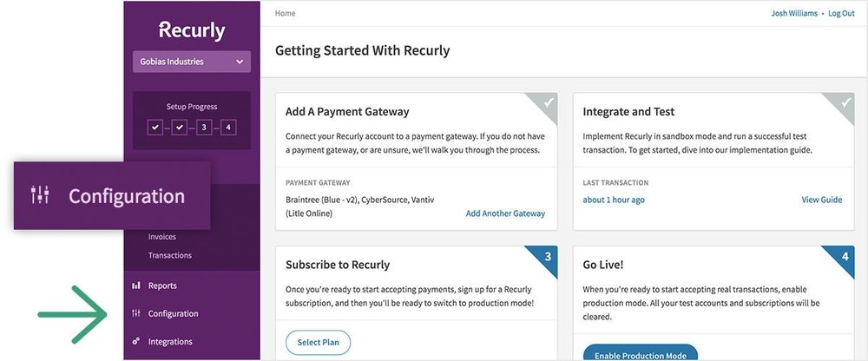Click the View Guide link
Image resolution: width=868 pixels, height=361 pixels.
coord(821,200)
